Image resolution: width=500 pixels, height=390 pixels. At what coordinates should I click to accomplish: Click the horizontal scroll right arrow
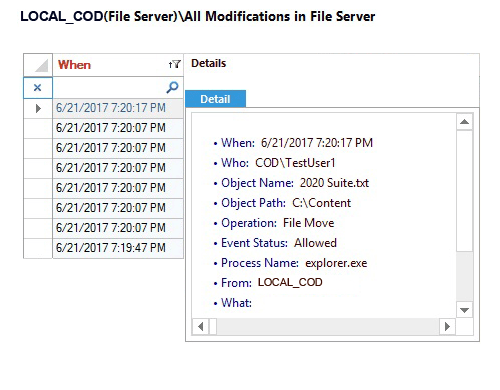447,326
